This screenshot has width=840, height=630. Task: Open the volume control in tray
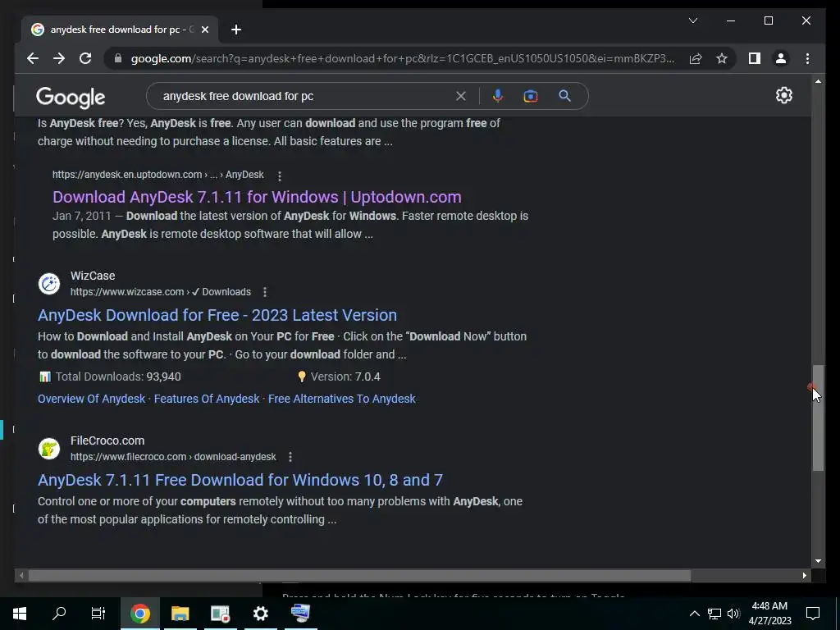pyautogui.click(x=733, y=614)
